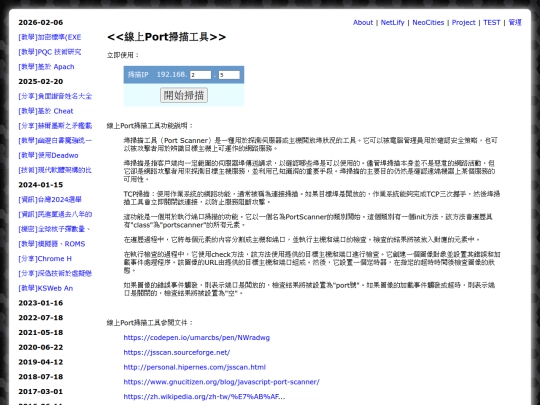The height and width of the screenshot is (405, 540).
Task: Open the TEST link
Action: click(x=491, y=22)
